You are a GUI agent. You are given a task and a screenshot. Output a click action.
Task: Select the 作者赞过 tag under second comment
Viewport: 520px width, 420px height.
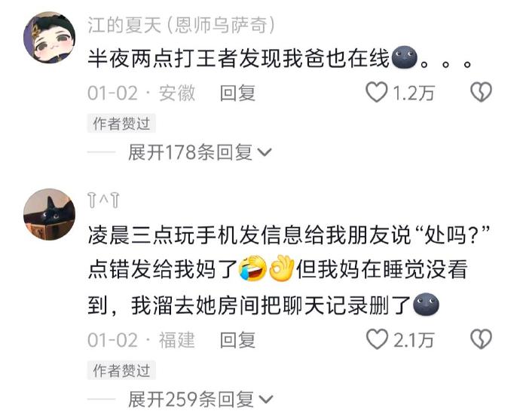pos(121,370)
